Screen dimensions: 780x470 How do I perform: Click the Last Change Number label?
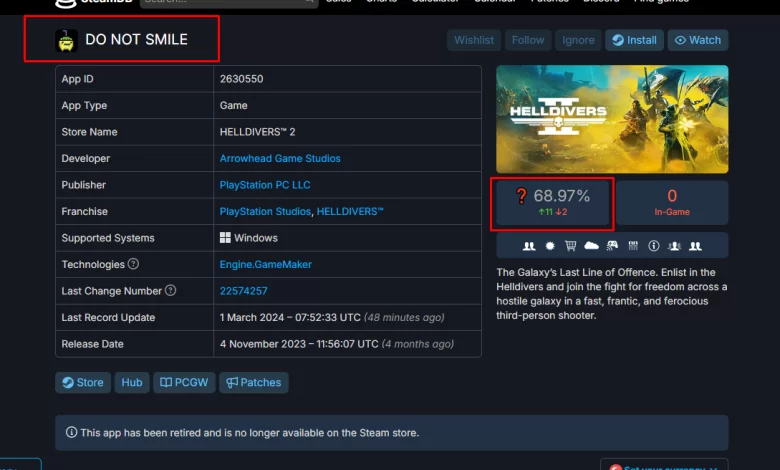coord(111,291)
